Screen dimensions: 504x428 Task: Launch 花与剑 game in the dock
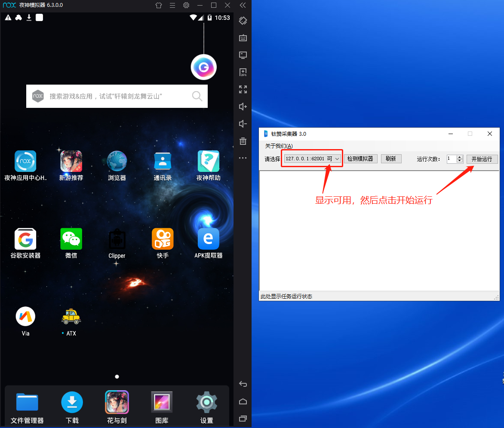(x=117, y=402)
